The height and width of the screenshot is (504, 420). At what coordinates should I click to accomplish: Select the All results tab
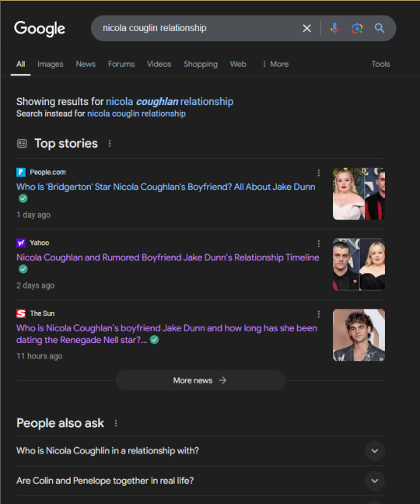point(20,64)
